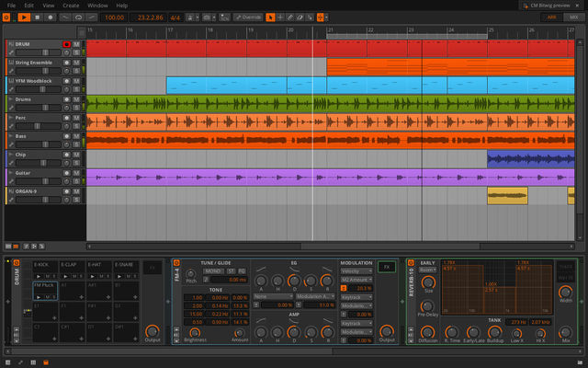
Task: Toggle the REVERB-10 device power button
Action: 411,263
